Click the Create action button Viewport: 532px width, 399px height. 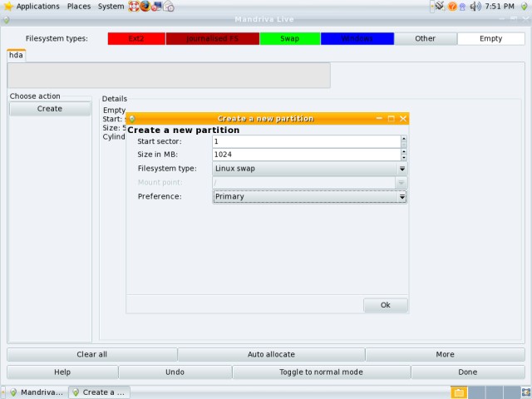coord(50,109)
